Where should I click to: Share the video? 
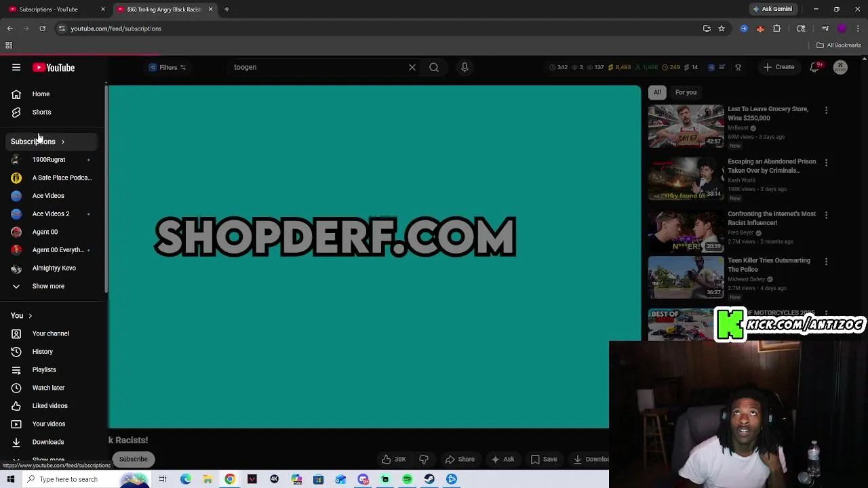coord(460,459)
